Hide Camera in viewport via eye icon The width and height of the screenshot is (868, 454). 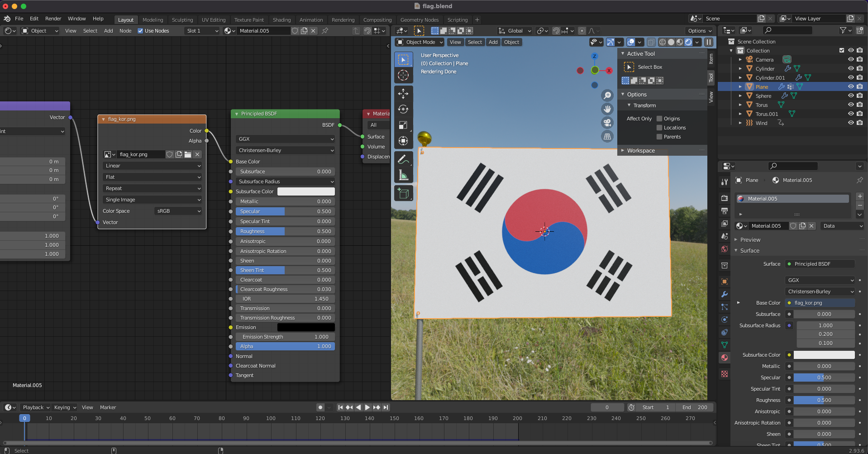(x=851, y=59)
